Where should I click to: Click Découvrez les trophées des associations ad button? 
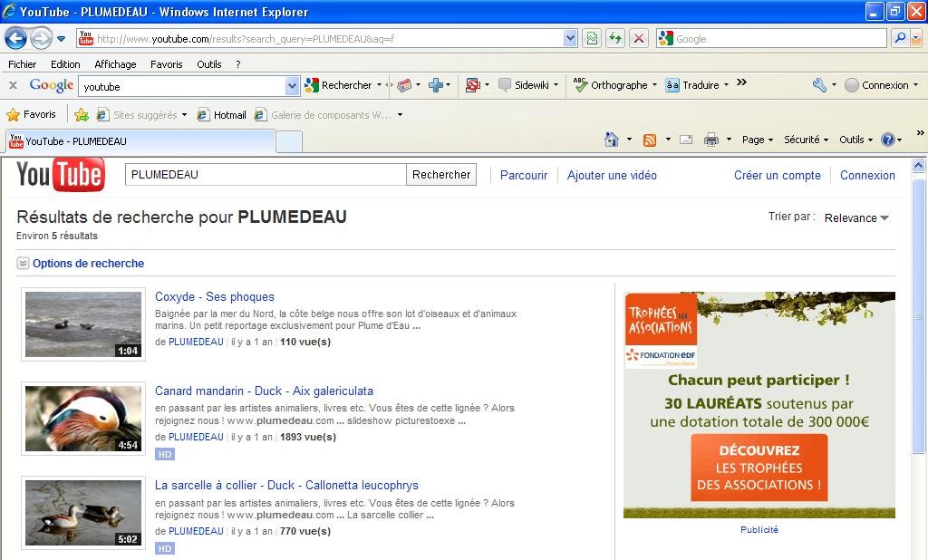tap(759, 468)
